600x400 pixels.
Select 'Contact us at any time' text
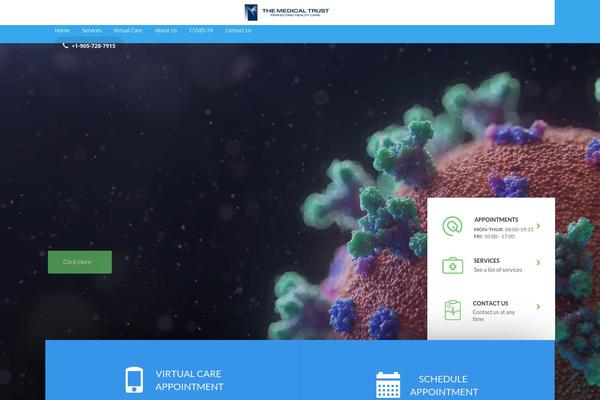point(494,316)
